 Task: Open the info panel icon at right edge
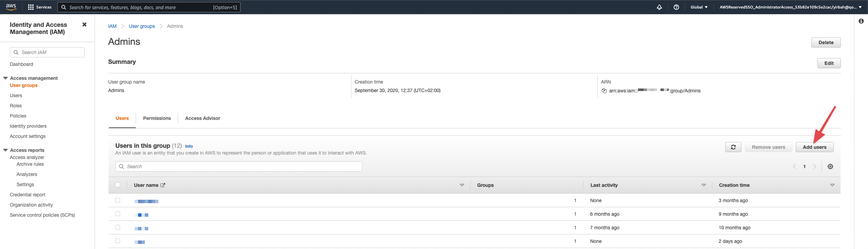coord(861,21)
